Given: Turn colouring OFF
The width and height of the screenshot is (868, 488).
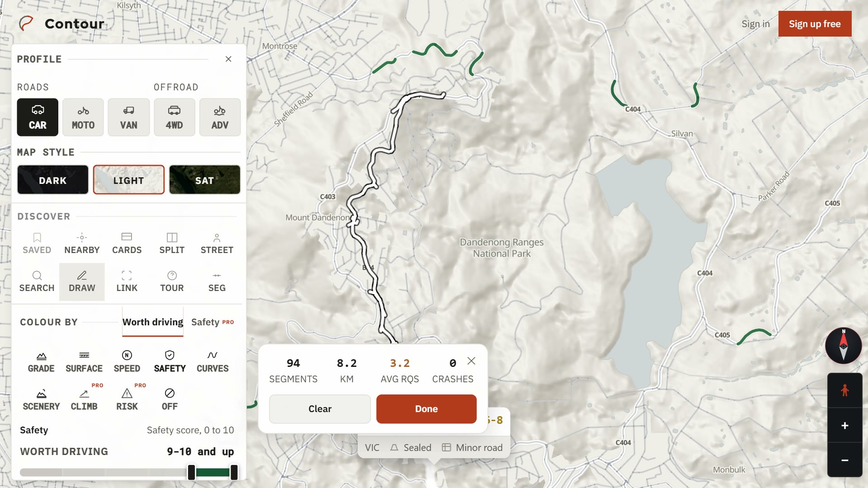Looking at the screenshot, I should (x=170, y=400).
